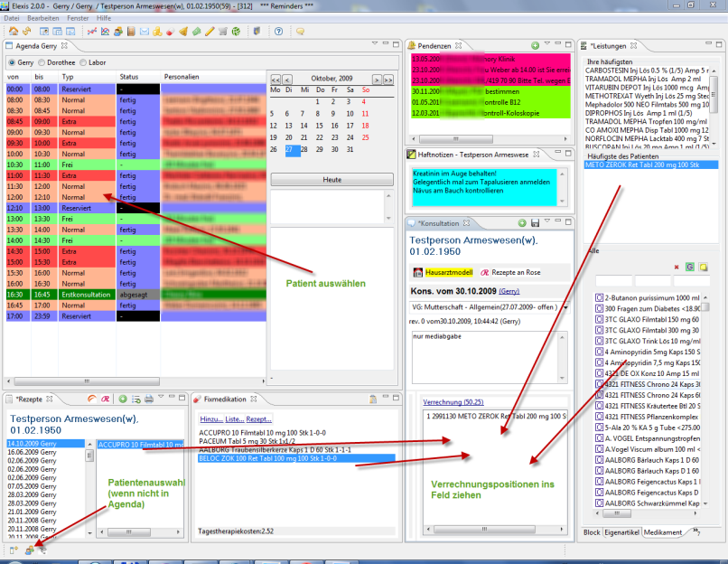
Task: Click the Verrechnung (50.25) link
Action: pyautogui.click(x=453, y=402)
